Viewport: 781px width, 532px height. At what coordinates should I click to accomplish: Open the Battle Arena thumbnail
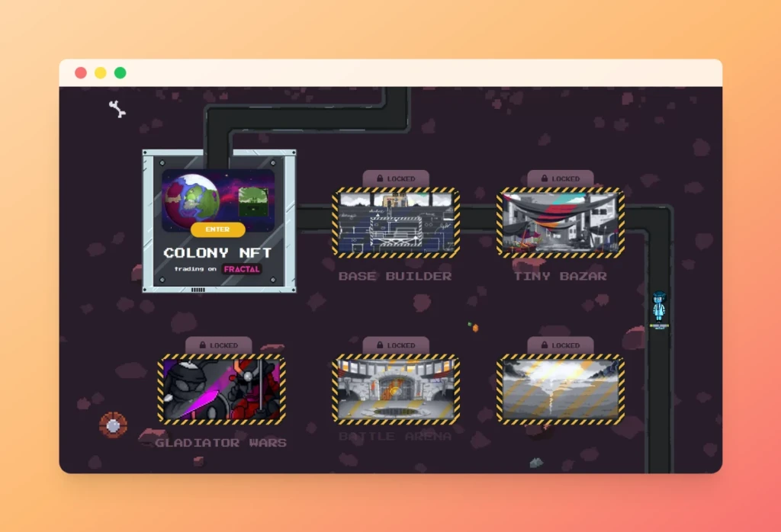(396, 389)
